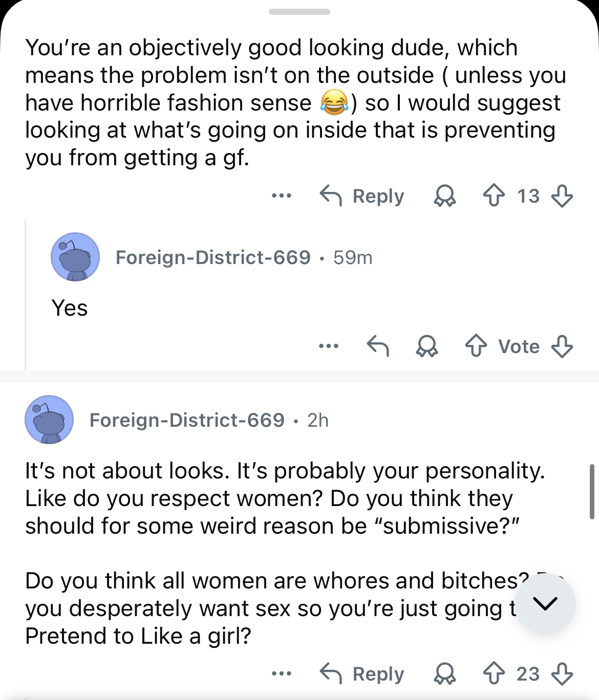This screenshot has height=700, width=599.
Task: Open three-dot menu on the 'Yes' comment
Action: tap(328, 346)
